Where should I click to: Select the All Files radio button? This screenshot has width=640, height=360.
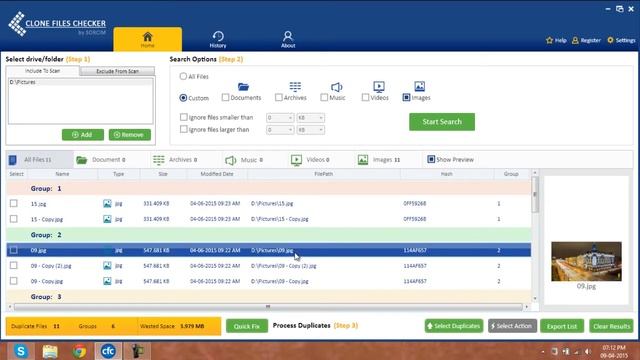point(183,76)
